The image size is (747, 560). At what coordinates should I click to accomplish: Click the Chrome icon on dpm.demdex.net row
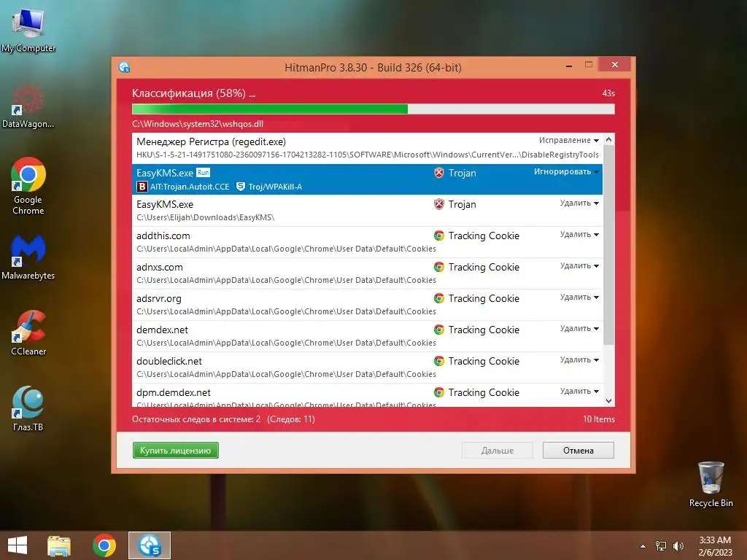pyautogui.click(x=439, y=393)
